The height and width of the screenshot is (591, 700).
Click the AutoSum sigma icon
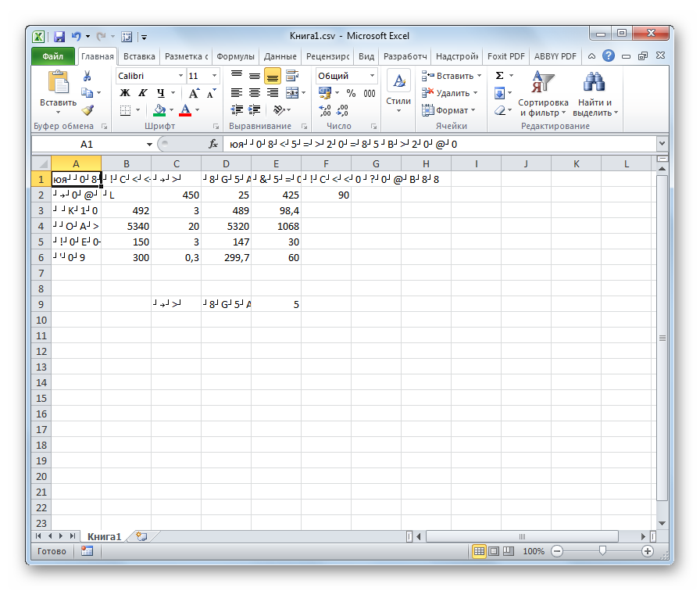click(500, 76)
